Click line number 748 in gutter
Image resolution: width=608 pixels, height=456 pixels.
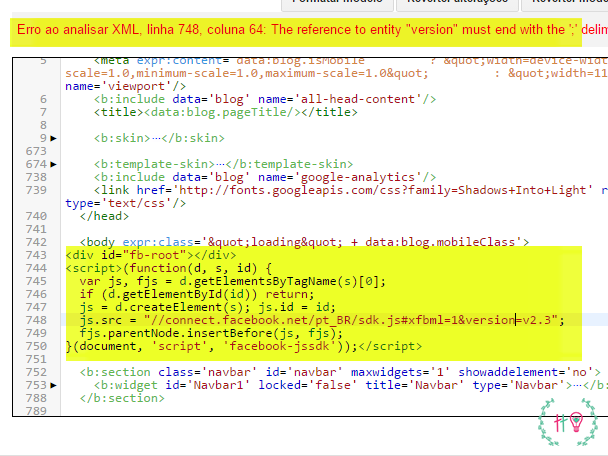(36, 320)
